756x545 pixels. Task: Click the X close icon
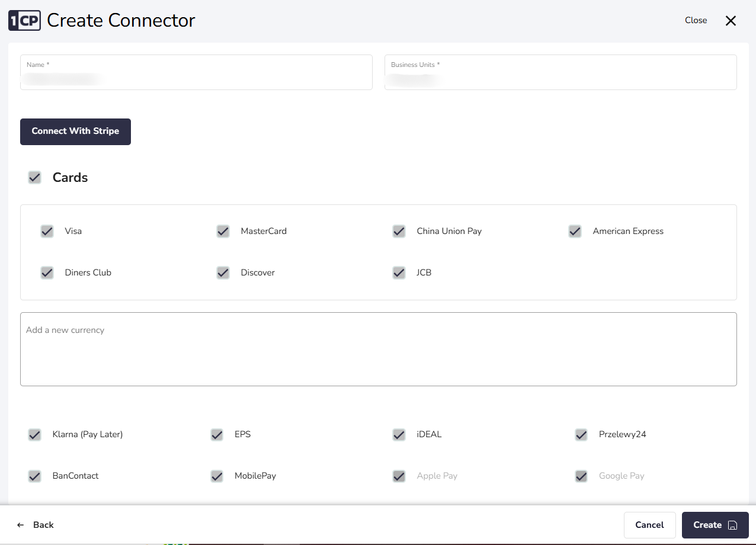(x=731, y=21)
